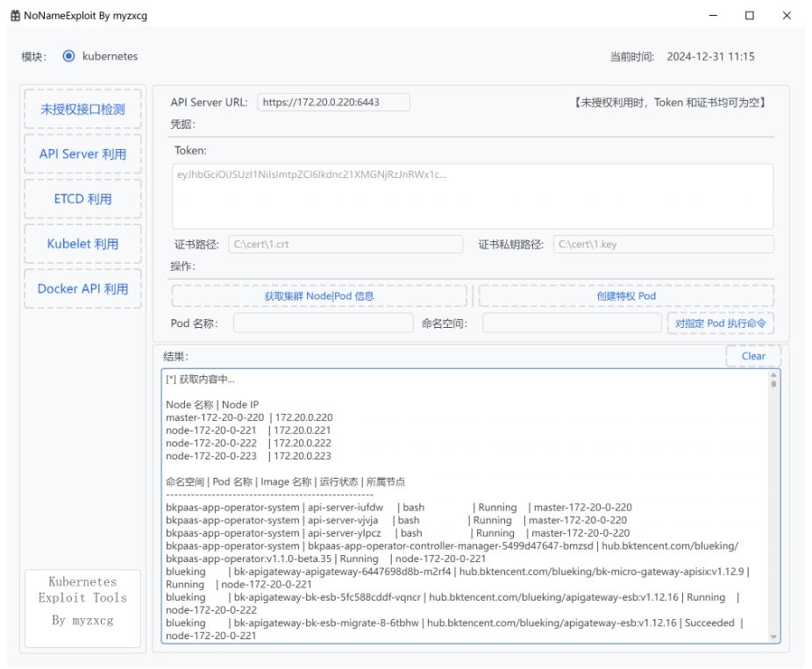Focus the 命名空间 input field
The height and width of the screenshot is (669, 812).
pyautogui.click(x=572, y=324)
